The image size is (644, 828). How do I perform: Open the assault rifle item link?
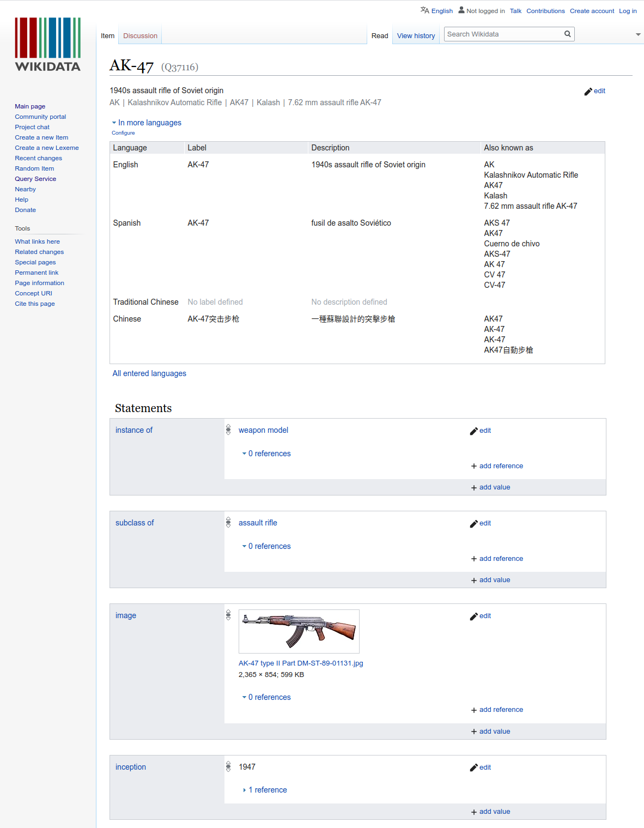[x=258, y=523]
